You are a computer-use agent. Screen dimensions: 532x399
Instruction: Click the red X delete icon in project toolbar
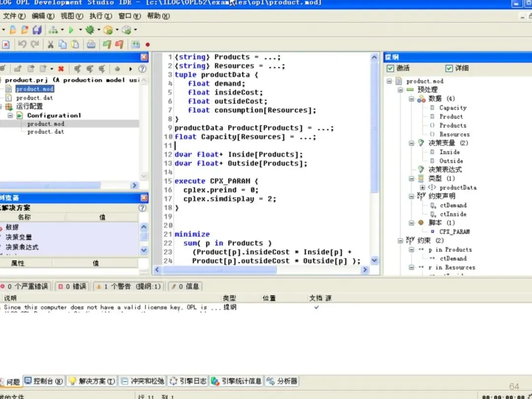pyautogui.click(x=61, y=69)
